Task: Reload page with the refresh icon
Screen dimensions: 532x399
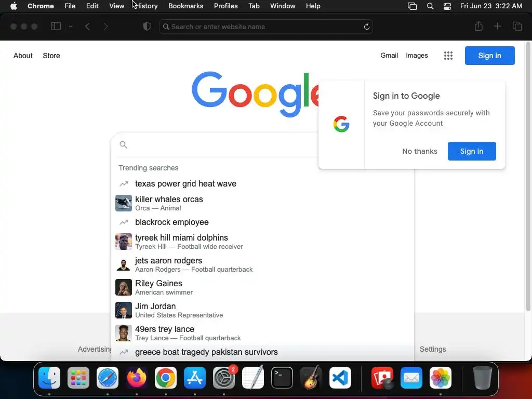Action: [x=366, y=26]
